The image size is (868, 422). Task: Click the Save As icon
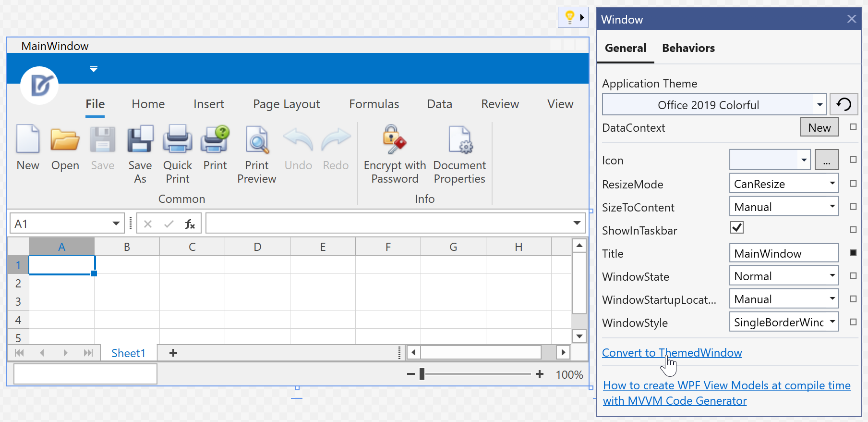tap(140, 139)
